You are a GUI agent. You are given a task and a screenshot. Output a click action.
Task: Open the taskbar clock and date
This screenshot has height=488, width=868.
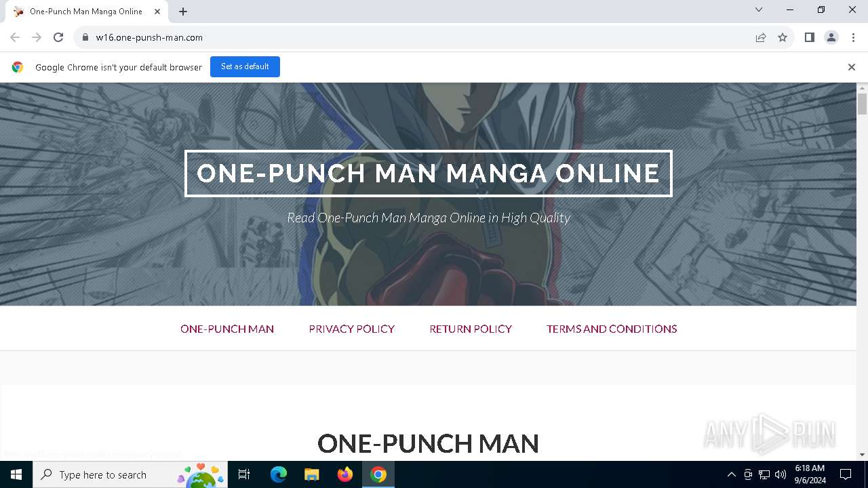(x=810, y=474)
